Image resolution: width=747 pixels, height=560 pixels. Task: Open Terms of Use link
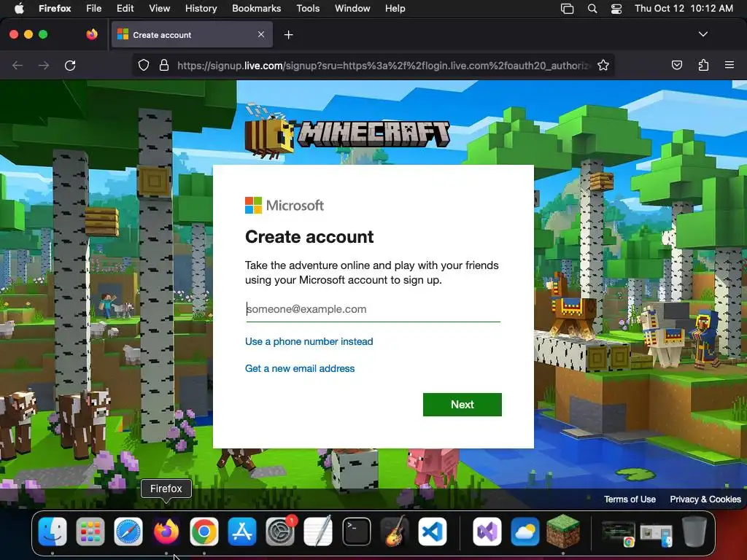point(630,499)
